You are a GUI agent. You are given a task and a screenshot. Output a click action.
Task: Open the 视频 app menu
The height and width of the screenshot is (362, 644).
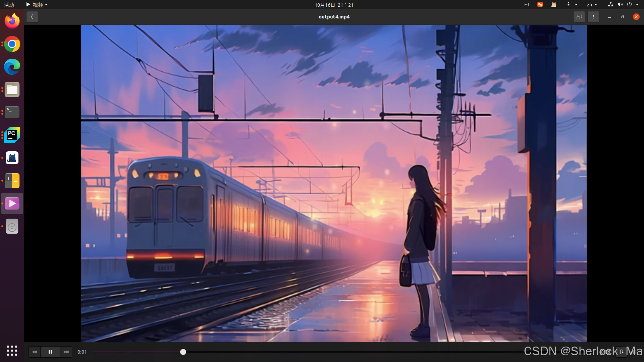37,5
